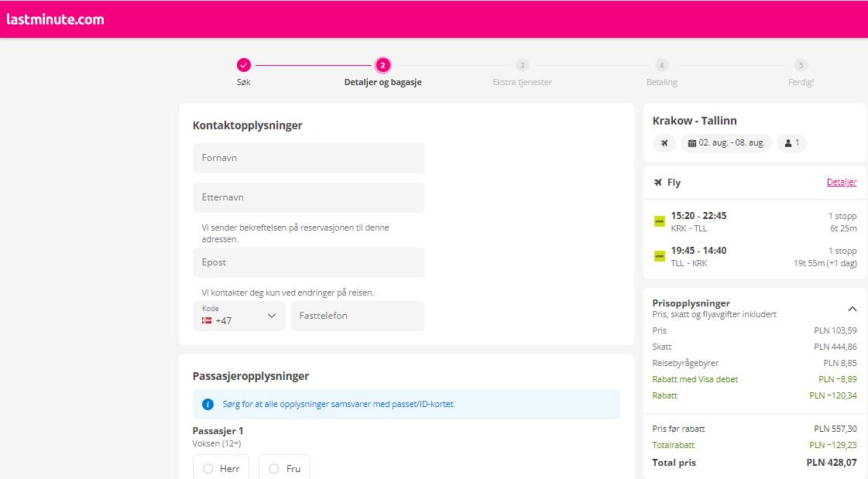This screenshot has height=479, width=868.
Task: Click step 5 circle Ferdig
Action: (801, 65)
